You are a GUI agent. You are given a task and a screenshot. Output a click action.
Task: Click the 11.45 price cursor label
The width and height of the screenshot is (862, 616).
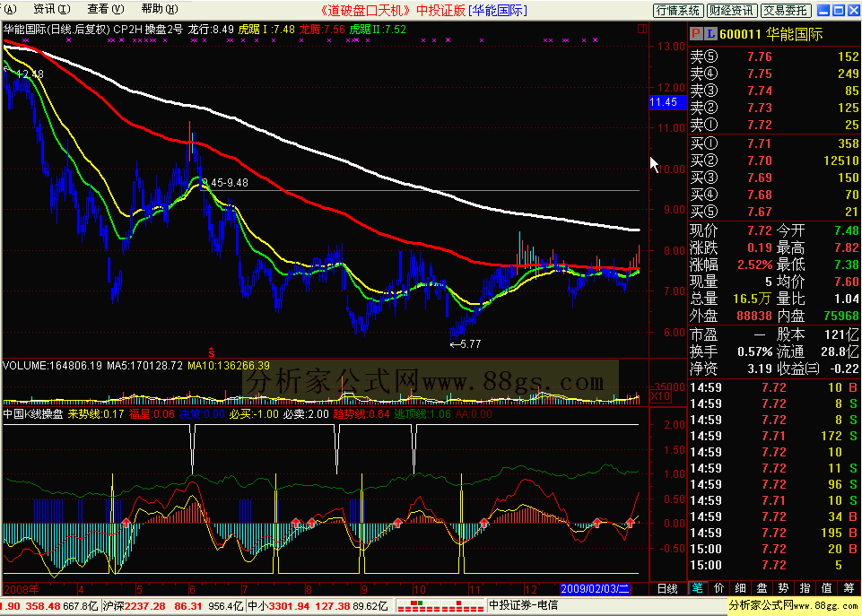click(668, 102)
